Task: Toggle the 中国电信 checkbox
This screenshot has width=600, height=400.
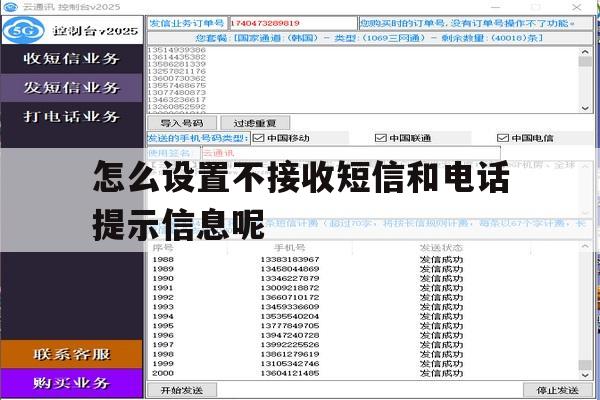Action: point(503,138)
